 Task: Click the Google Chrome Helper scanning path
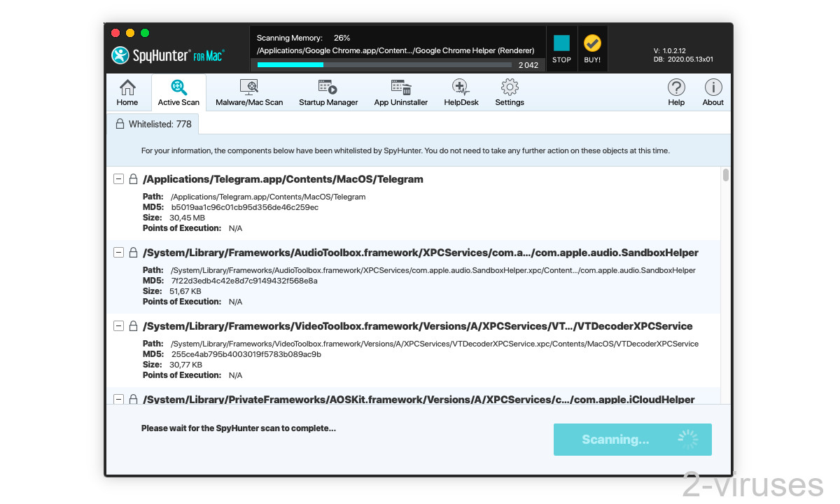[395, 50]
